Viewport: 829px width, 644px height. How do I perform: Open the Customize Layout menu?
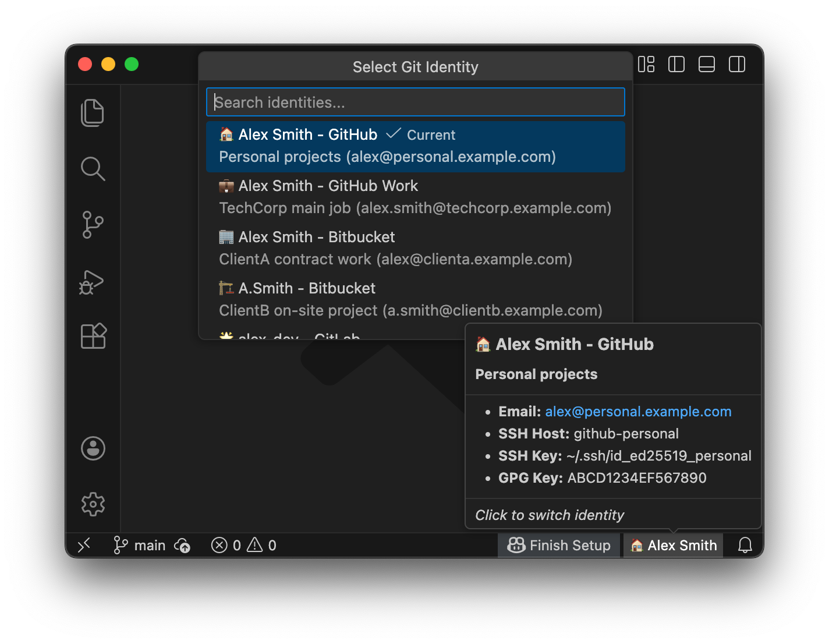pos(646,64)
